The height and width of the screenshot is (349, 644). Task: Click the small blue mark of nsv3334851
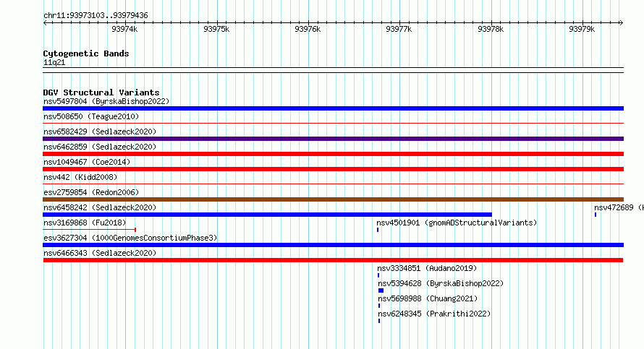point(378,275)
